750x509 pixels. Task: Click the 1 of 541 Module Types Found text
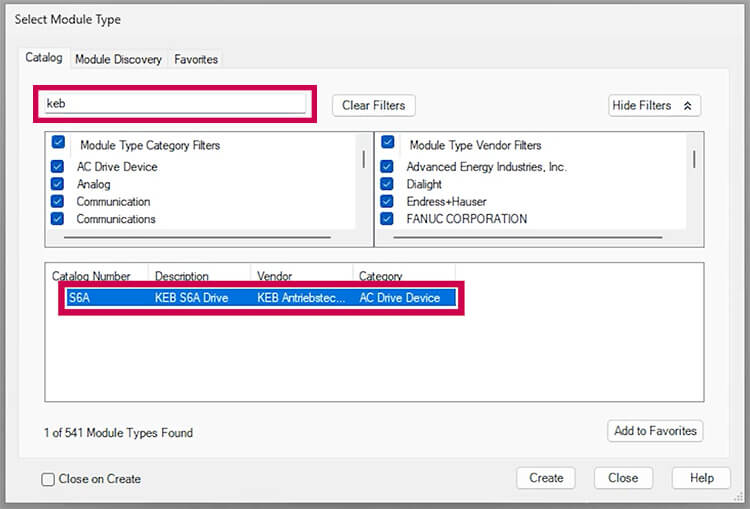click(x=119, y=433)
